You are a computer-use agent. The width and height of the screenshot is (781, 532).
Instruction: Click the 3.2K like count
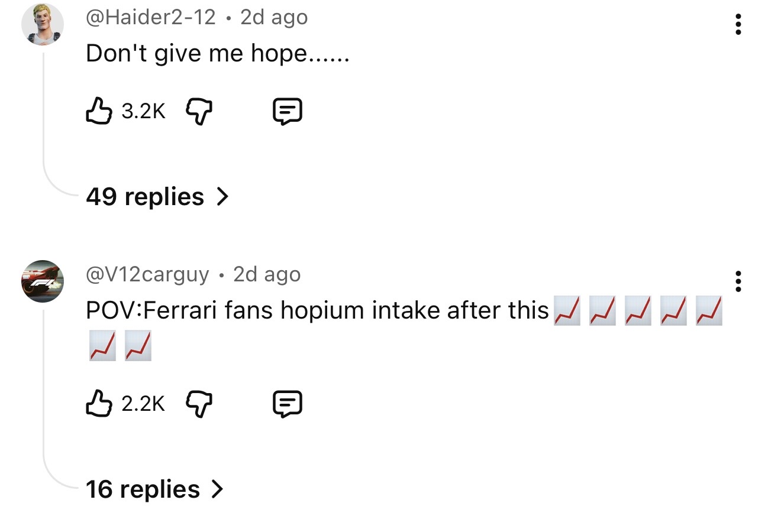point(143,111)
